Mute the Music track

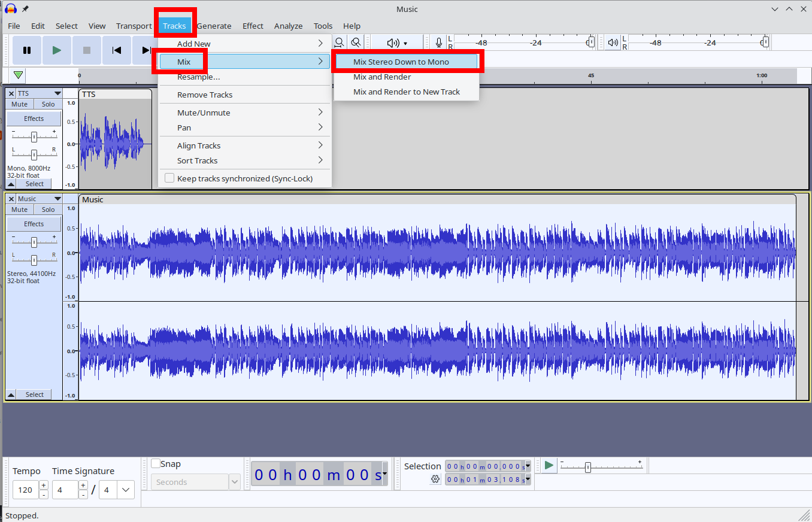[x=20, y=210]
